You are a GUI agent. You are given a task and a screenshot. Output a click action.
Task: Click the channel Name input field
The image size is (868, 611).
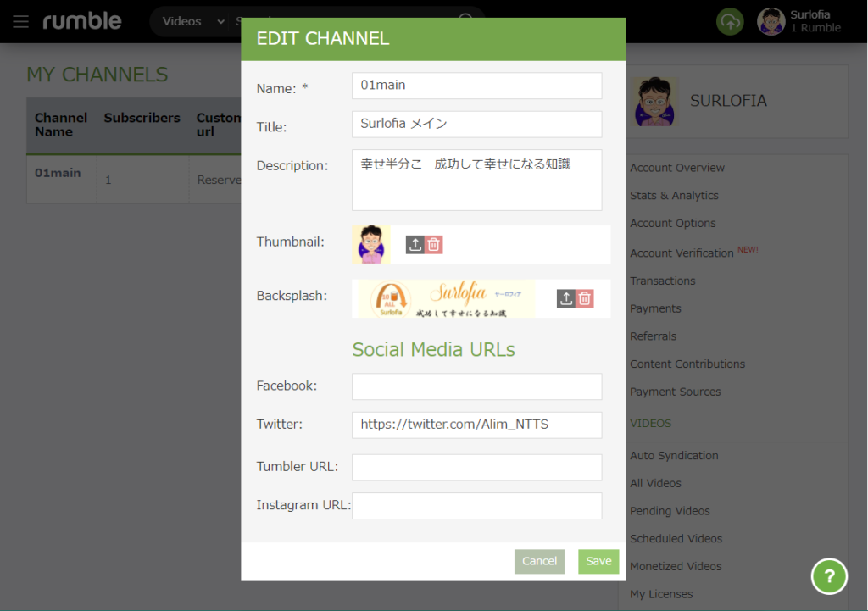pos(476,86)
